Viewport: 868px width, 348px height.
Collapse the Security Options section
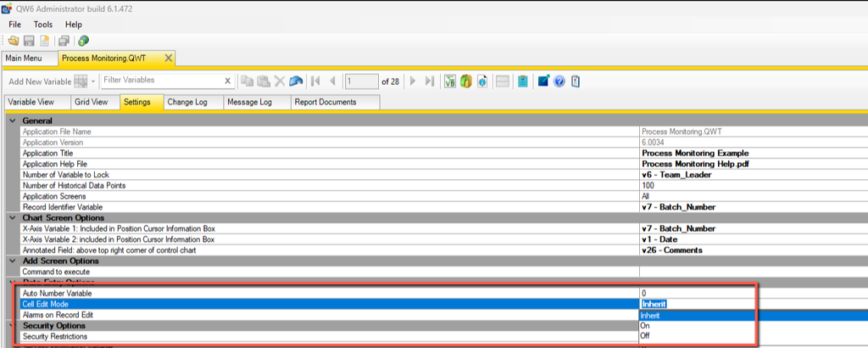13,325
